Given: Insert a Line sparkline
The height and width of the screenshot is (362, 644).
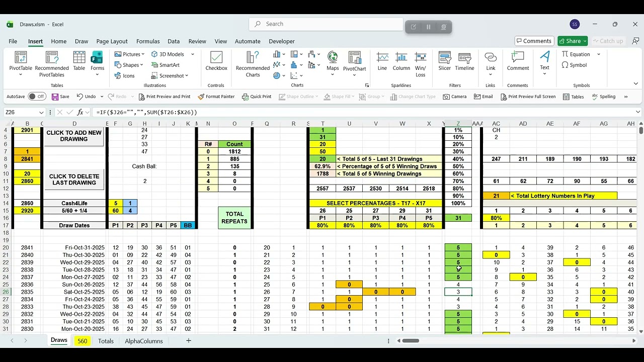Looking at the screenshot, I should (382, 61).
